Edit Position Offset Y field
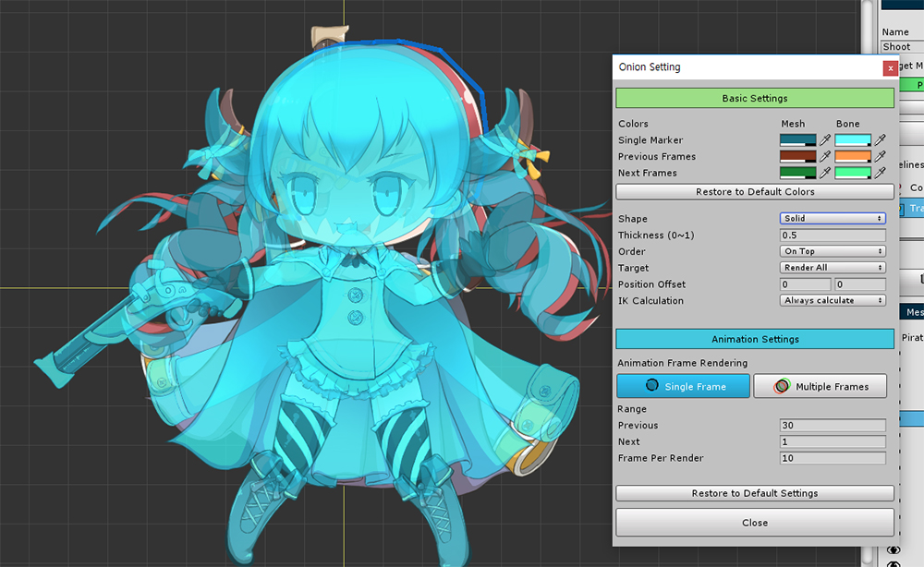924x567 pixels. (859, 284)
